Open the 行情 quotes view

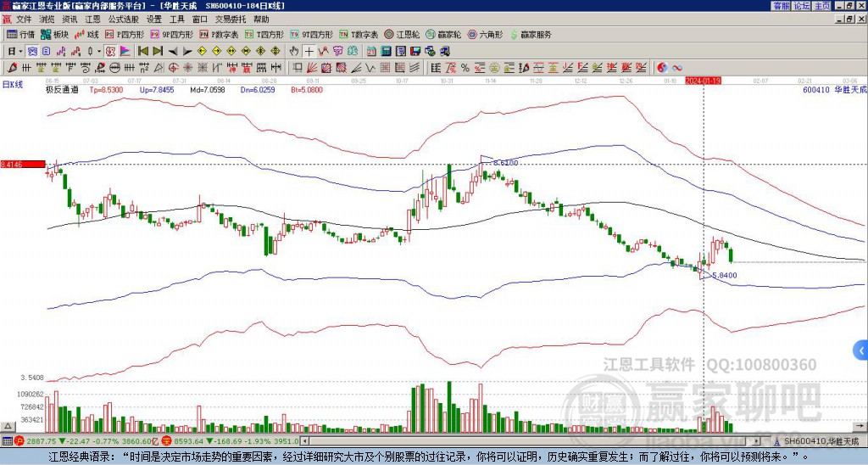[x=21, y=34]
